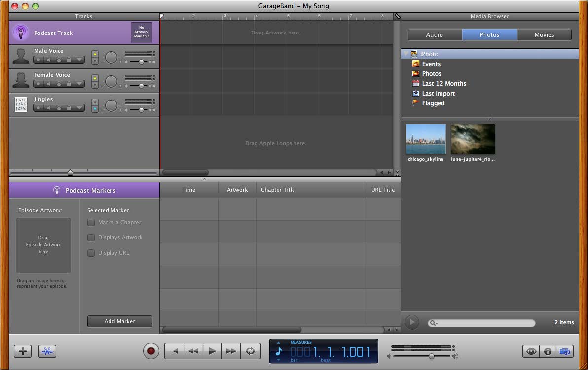Image resolution: width=588 pixels, height=370 pixels.
Task: Start recording with the red record button
Action: coord(151,351)
